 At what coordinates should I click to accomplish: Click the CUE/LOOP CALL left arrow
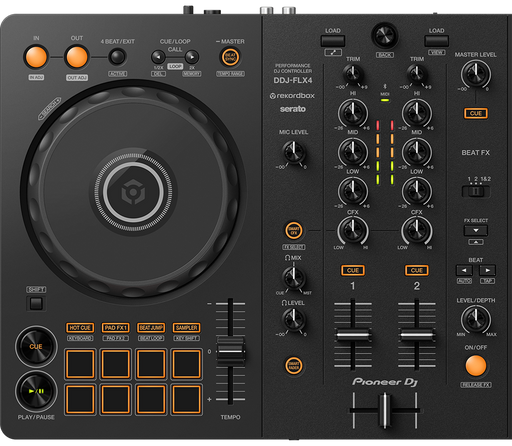(159, 57)
